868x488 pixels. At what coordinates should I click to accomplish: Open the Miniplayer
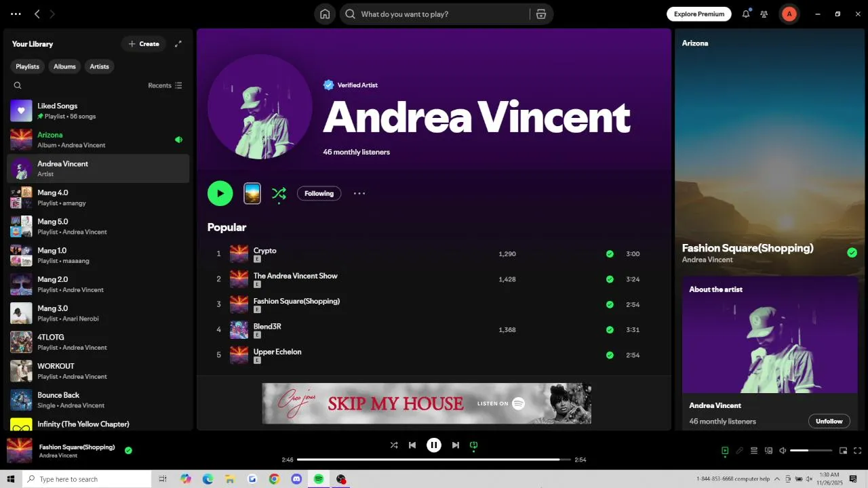pyautogui.click(x=843, y=451)
